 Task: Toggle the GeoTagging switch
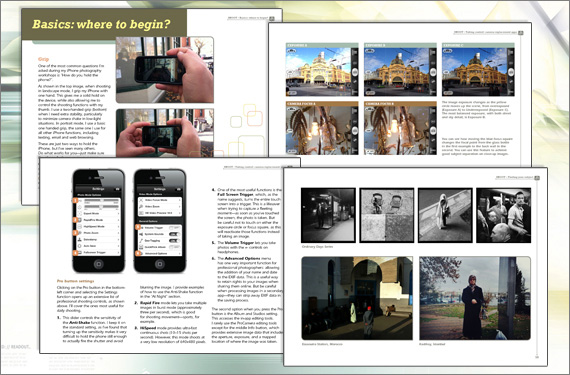175,241
